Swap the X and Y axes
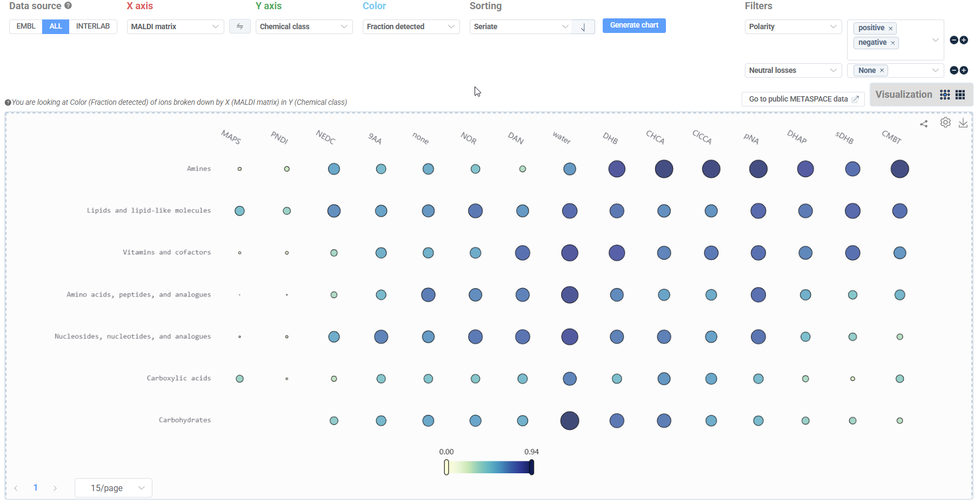This screenshot has width=980, height=503. click(240, 26)
